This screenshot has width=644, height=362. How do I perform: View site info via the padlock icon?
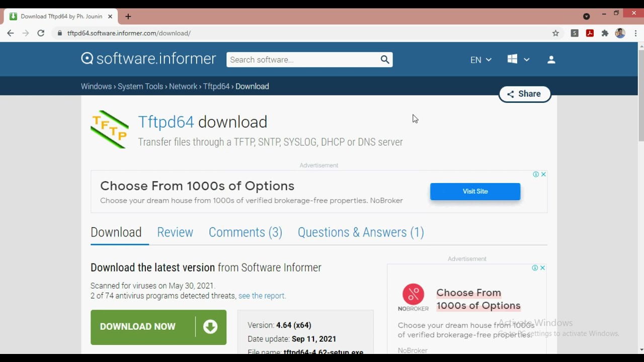[x=60, y=33]
